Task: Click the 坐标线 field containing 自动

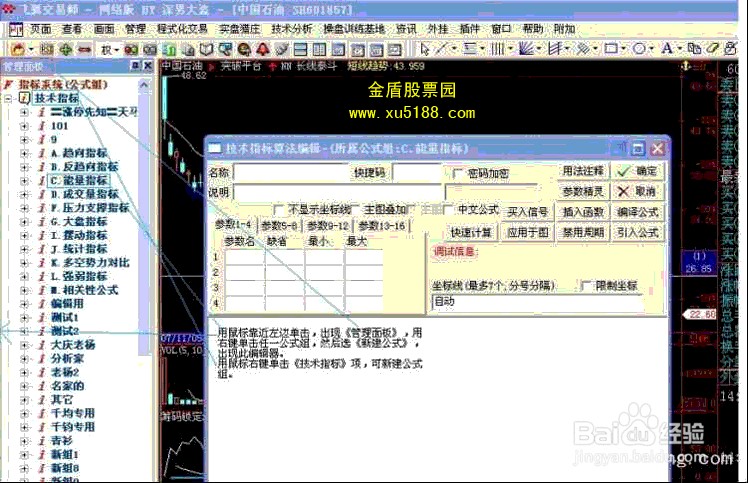Action: [x=538, y=302]
